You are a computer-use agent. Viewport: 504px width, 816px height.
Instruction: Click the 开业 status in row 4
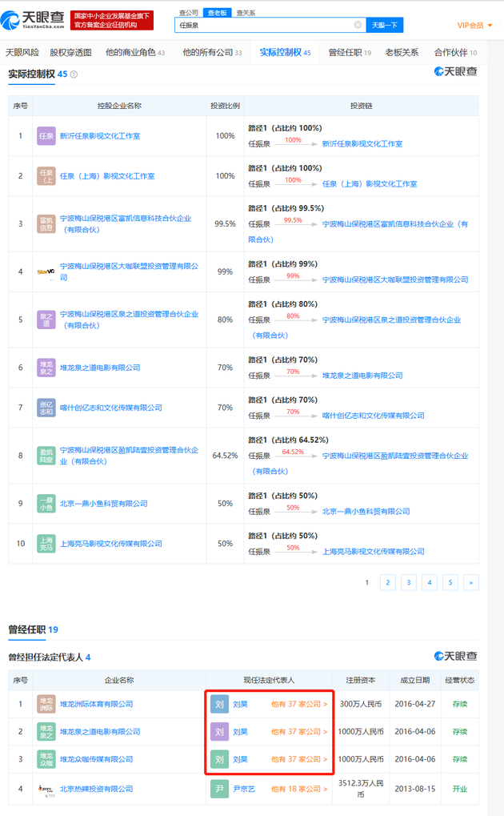(460, 789)
